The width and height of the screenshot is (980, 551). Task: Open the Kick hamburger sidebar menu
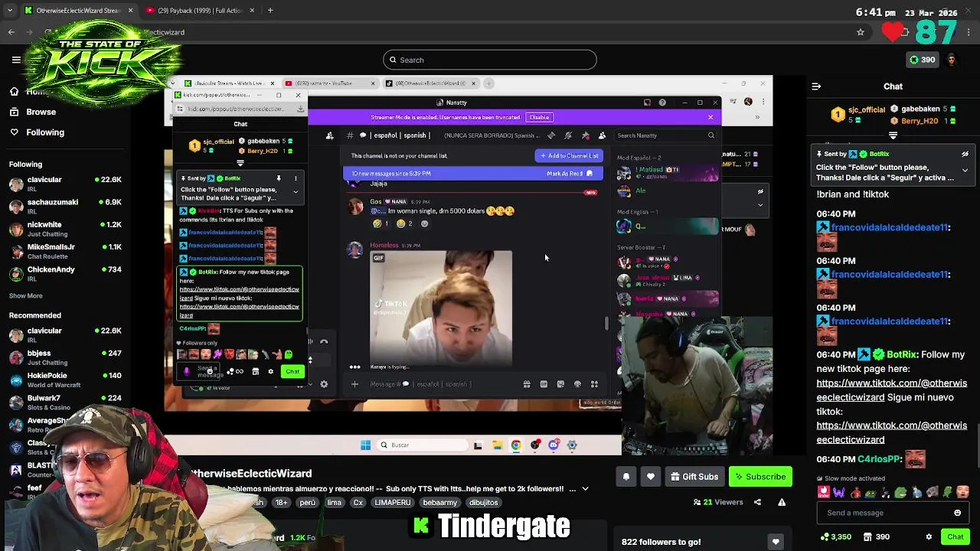coord(16,60)
